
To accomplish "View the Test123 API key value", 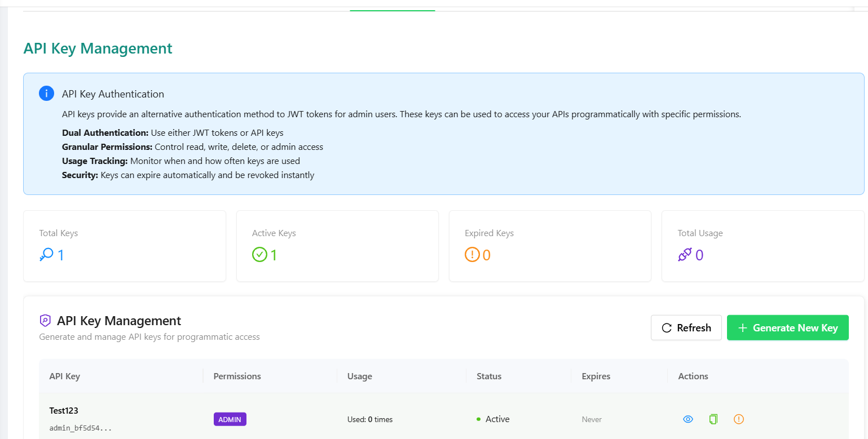I will [x=688, y=419].
